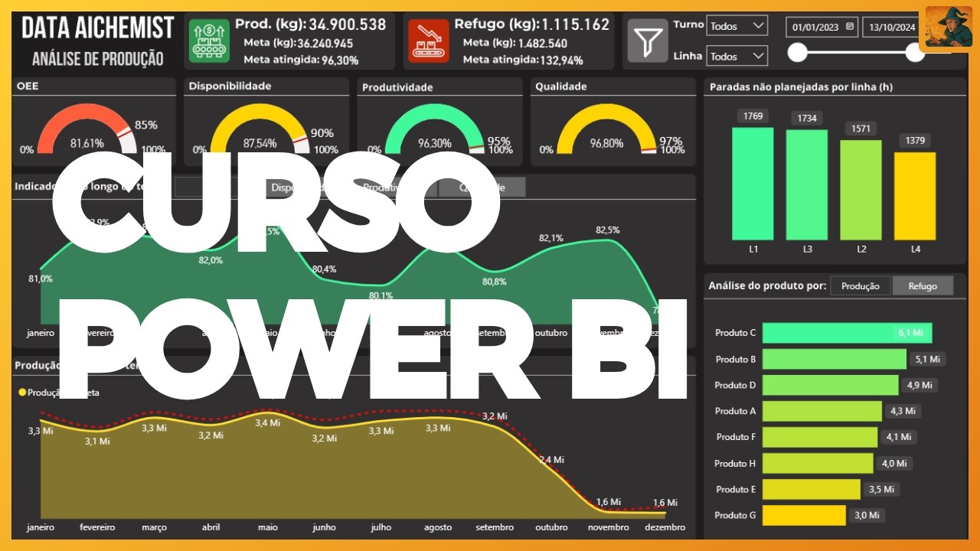Click the Produção legend yellow dot
Viewport: 980px width, 551px height.
coord(22,393)
